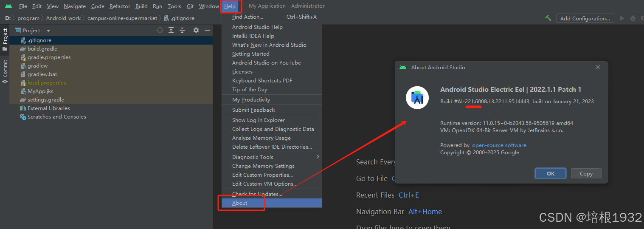Choose Delete Leftover IDE Directories
644x229 pixels.
click(272, 147)
